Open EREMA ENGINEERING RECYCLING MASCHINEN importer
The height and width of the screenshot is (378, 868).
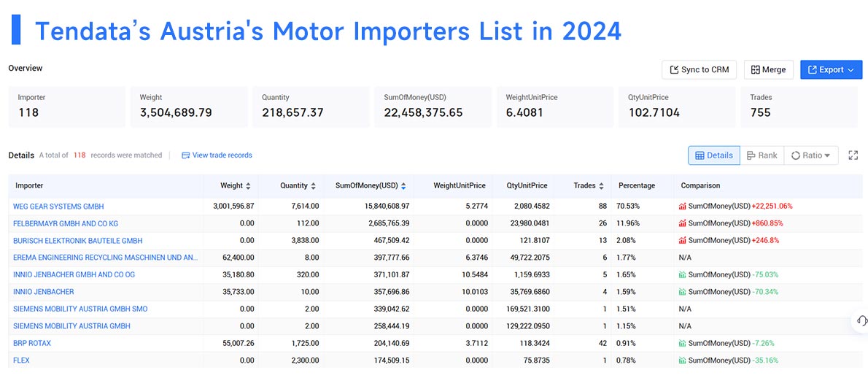coord(105,258)
